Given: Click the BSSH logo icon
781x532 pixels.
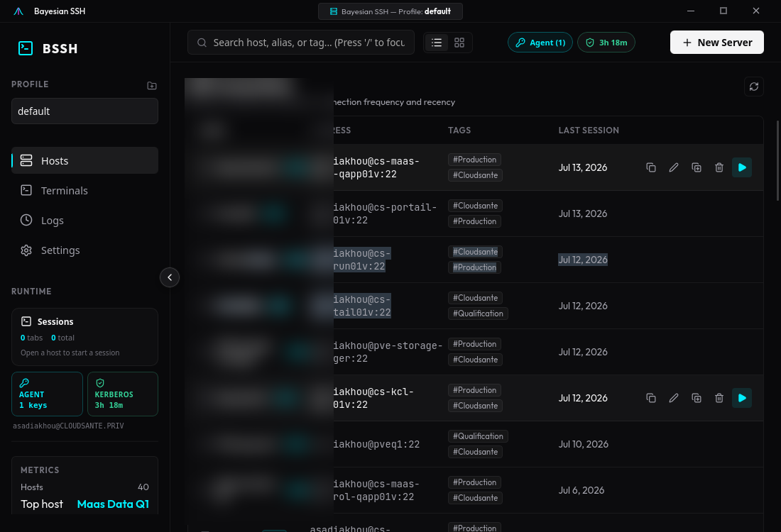Looking at the screenshot, I should pos(26,48).
